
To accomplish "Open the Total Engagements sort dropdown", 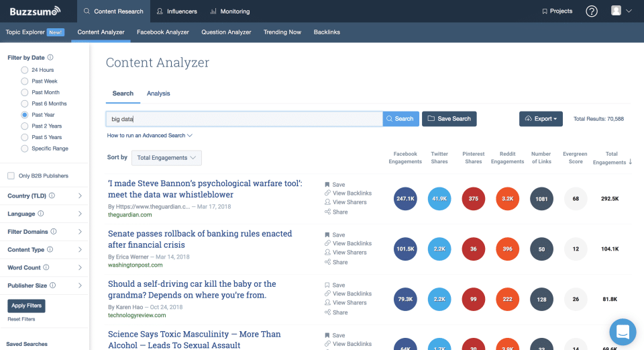I will (x=166, y=158).
